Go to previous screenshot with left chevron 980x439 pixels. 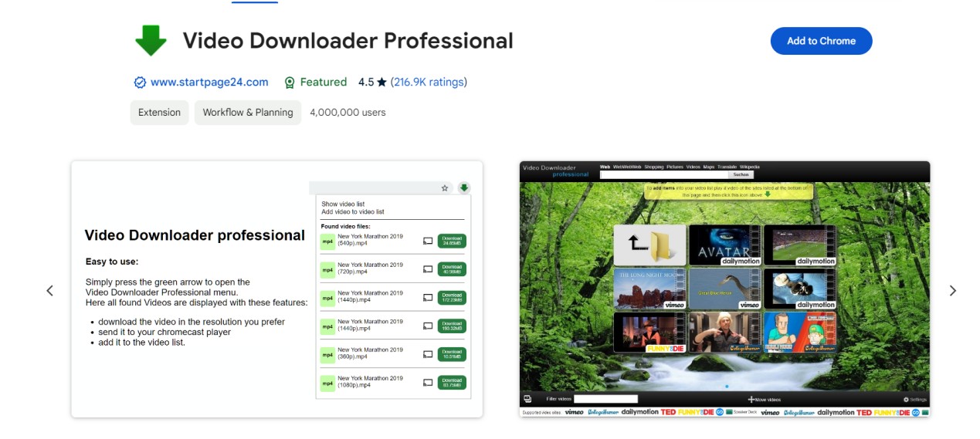coord(50,291)
